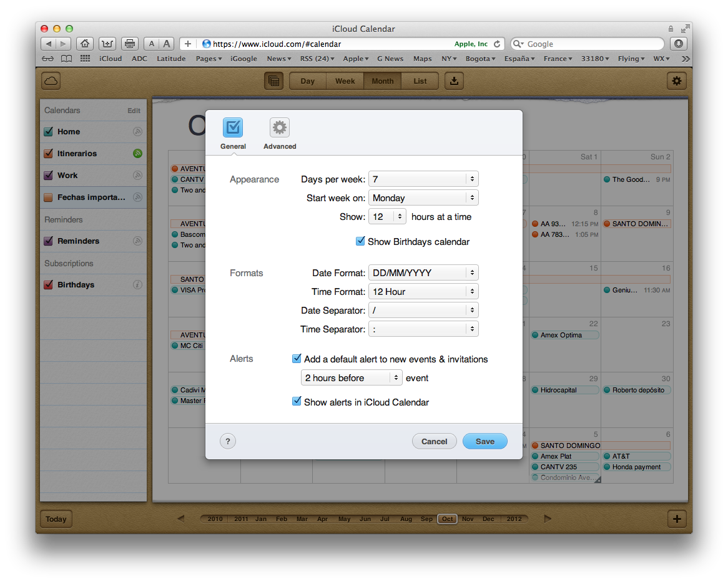Toggle the Fechas importantes calendar checkbox
Viewport: 728px width, 583px height.
(x=48, y=197)
